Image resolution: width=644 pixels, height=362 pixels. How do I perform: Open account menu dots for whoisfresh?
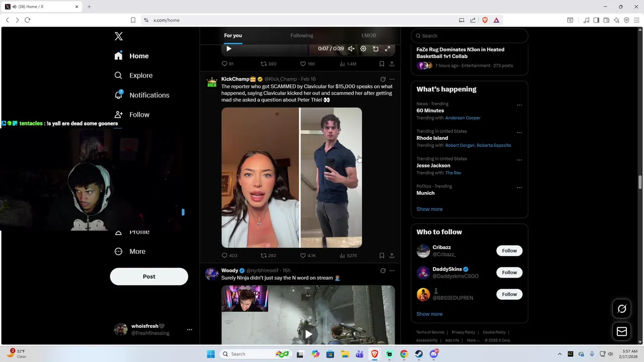190,330
